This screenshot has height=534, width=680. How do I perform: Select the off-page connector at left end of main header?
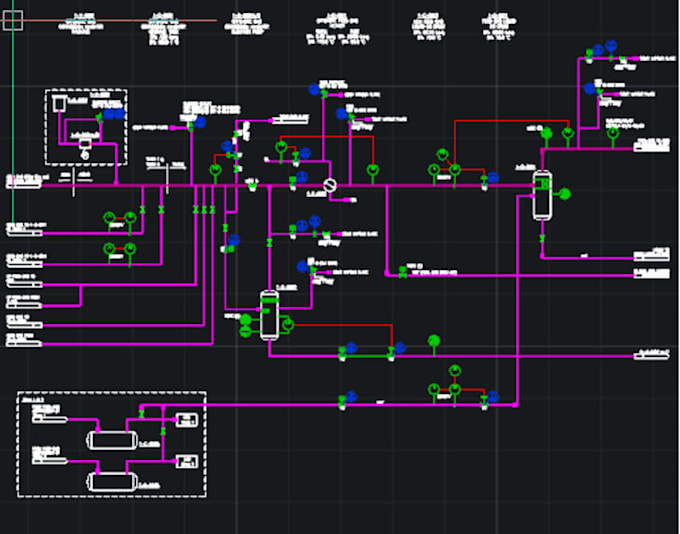(24, 185)
